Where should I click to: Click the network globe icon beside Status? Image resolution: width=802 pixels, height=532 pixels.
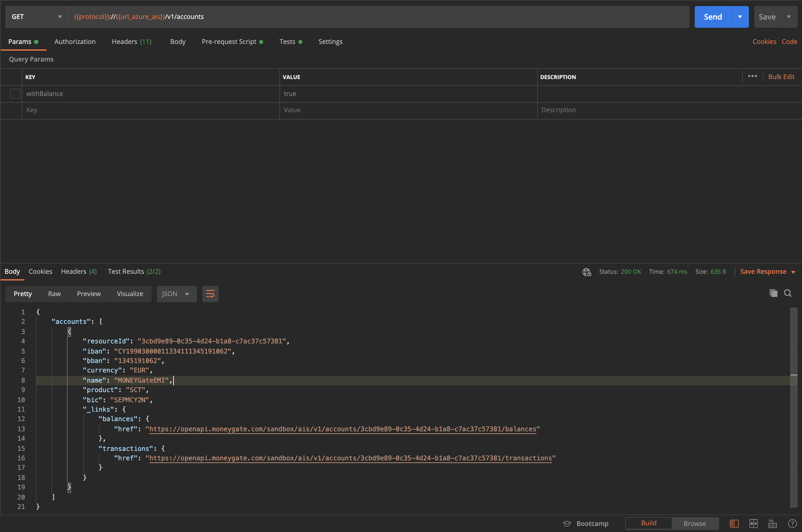pyautogui.click(x=587, y=272)
